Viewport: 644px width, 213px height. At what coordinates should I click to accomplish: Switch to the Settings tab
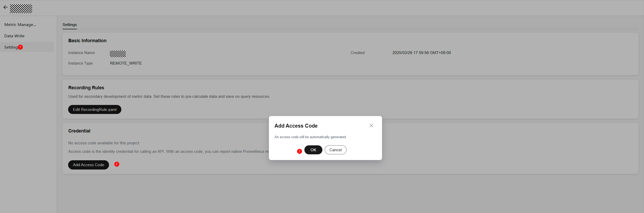pyautogui.click(x=70, y=25)
